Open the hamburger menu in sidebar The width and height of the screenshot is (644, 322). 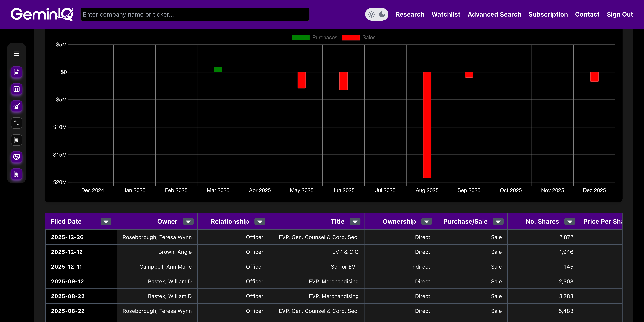pos(17,54)
